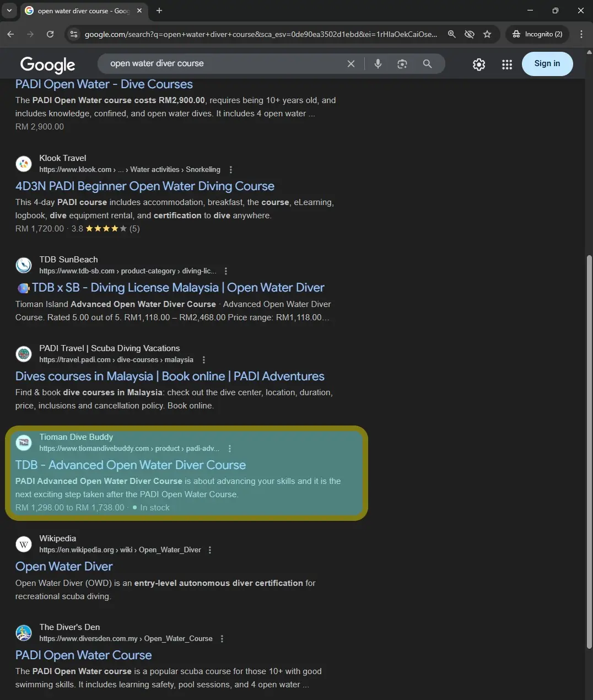Clear the search query with the X icon
The width and height of the screenshot is (593, 700).
pyautogui.click(x=351, y=64)
